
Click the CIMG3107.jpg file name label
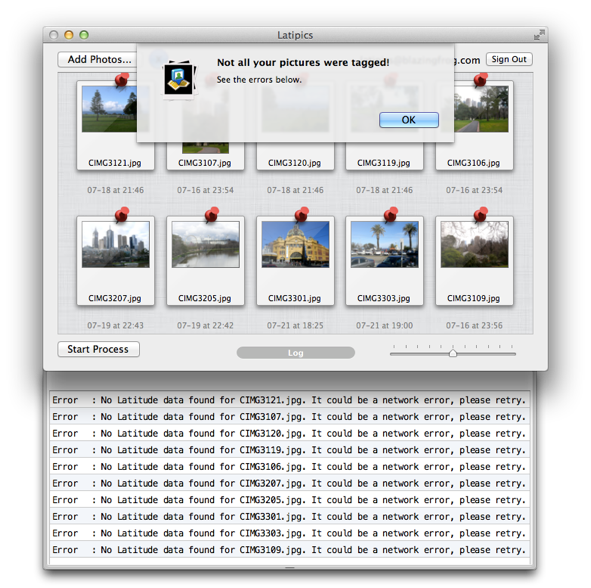(205, 163)
